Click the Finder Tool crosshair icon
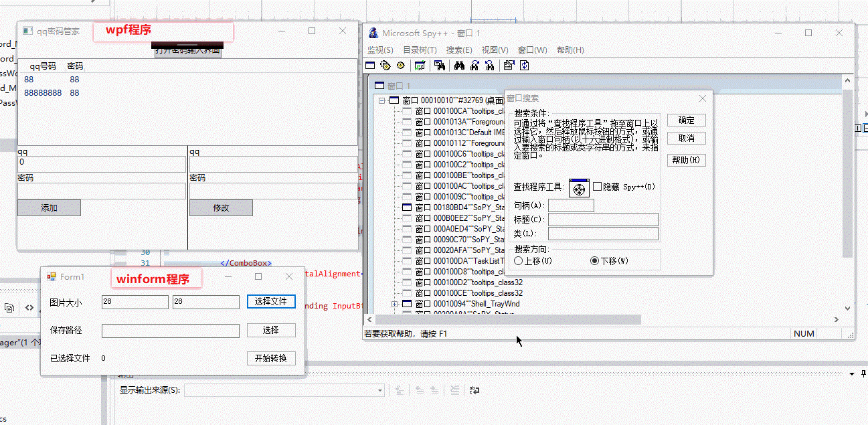868x425 pixels. tap(579, 188)
